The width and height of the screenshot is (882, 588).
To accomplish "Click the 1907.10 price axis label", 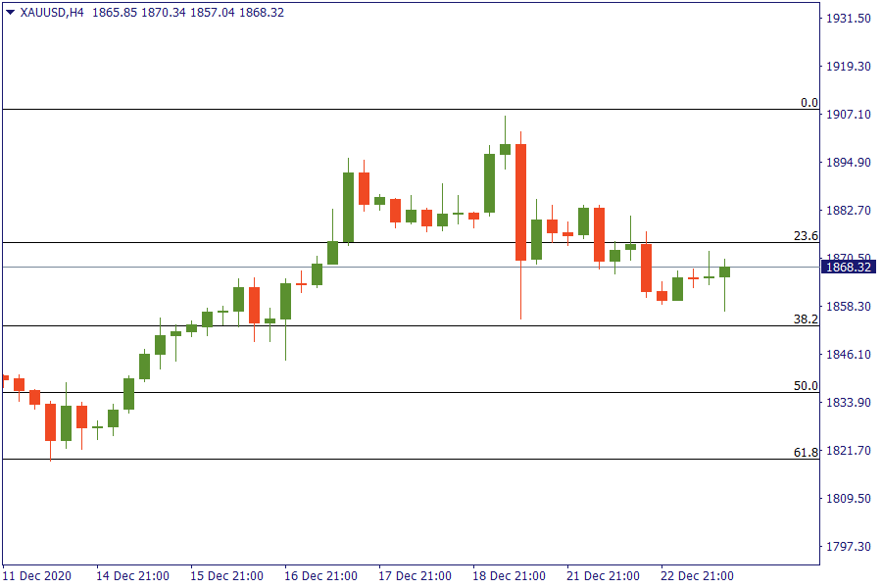I will (849, 115).
